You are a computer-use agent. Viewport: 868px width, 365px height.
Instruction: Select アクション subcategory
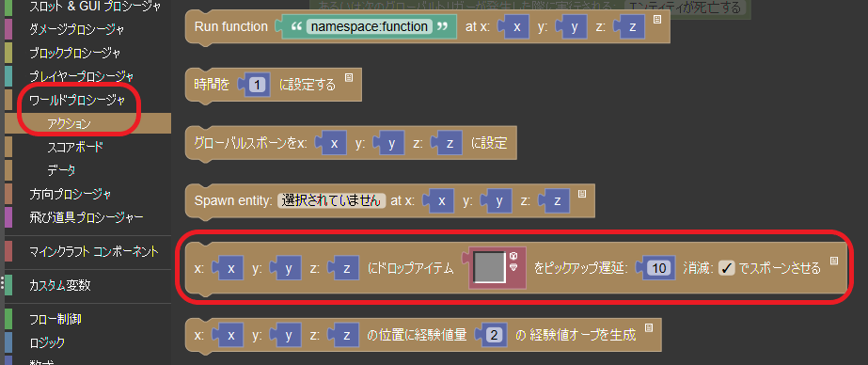click(70, 123)
